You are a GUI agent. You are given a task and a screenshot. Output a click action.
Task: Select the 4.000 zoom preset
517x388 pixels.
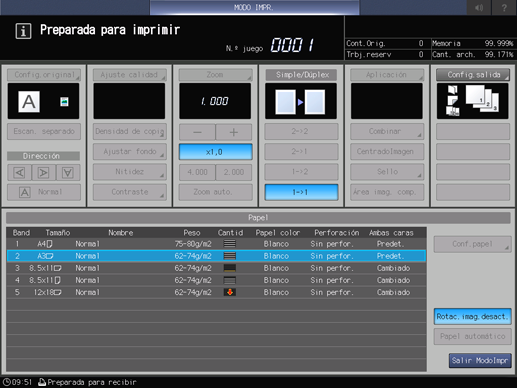[x=197, y=172]
